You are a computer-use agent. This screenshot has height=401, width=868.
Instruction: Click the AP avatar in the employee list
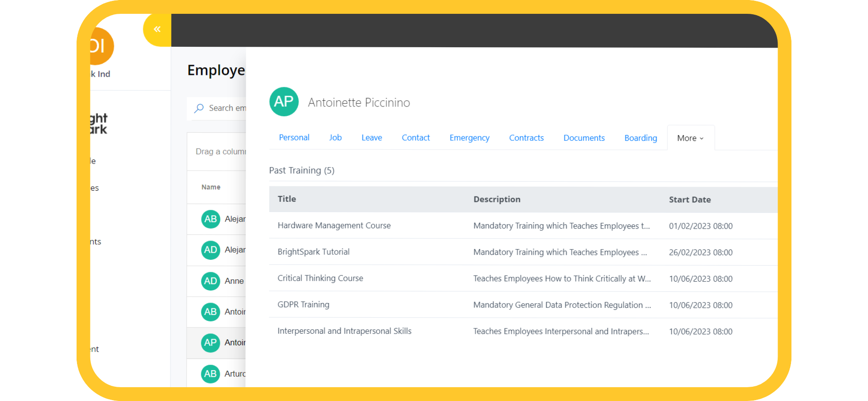[x=211, y=343]
